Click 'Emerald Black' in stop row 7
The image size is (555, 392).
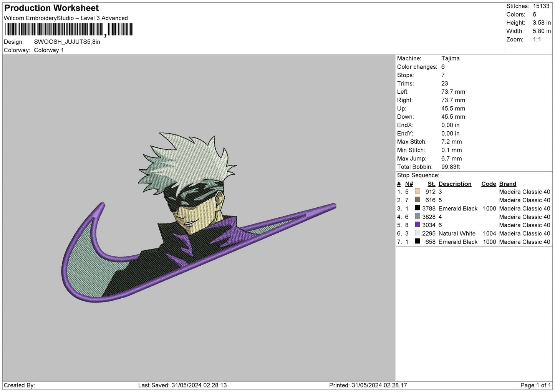pos(458,242)
